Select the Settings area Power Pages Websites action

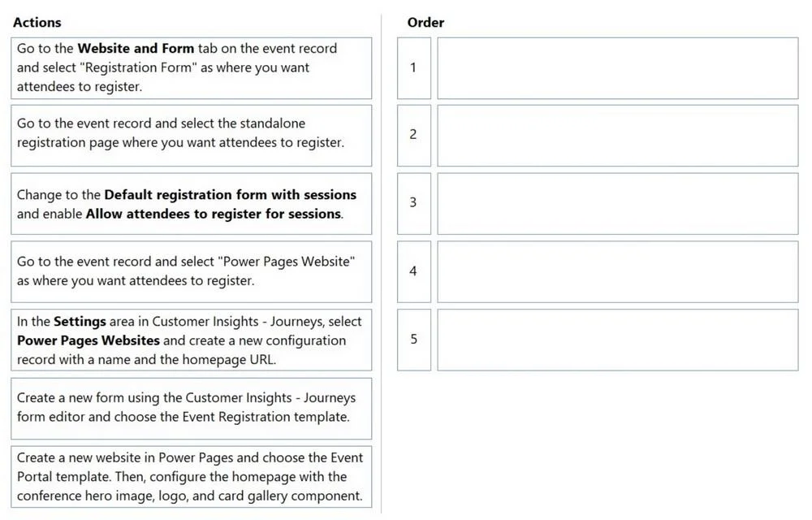coord(191,340)
